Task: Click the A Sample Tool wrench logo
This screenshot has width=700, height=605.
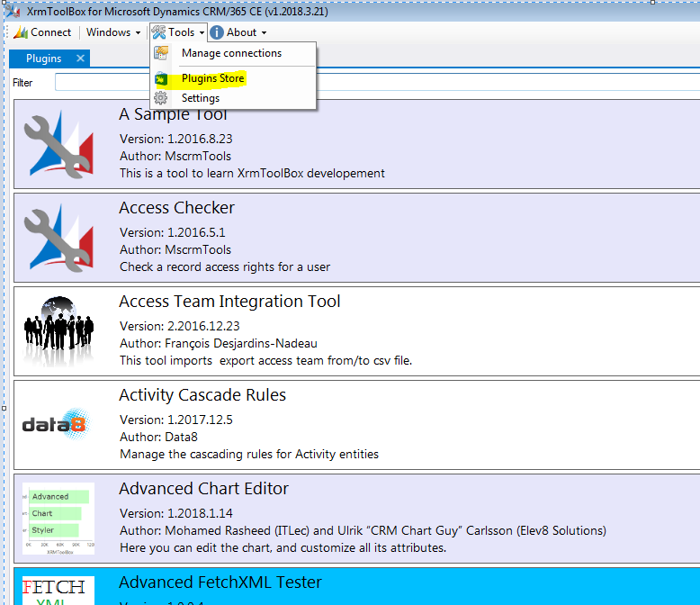Action: [58, 144]
